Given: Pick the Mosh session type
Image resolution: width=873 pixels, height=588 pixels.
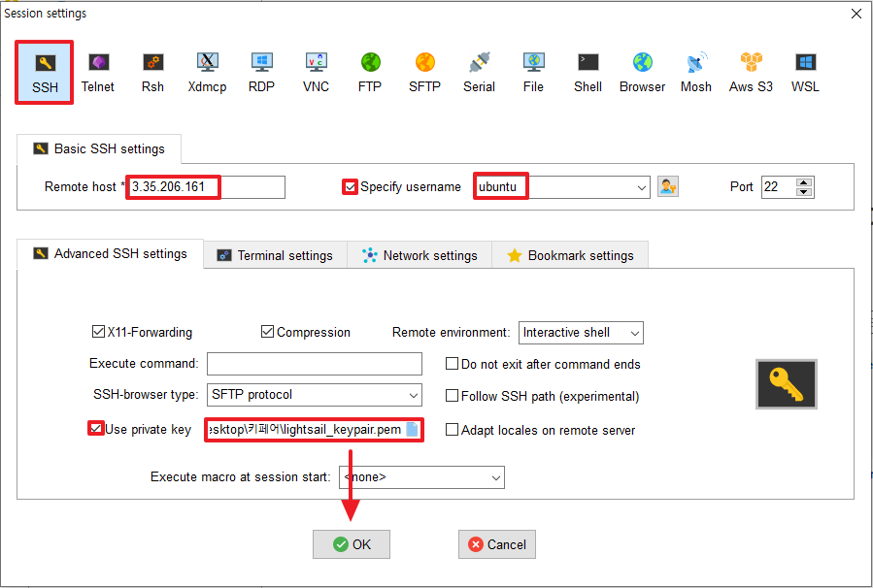Looking at the screenshot, I should [x=696, y=73].
